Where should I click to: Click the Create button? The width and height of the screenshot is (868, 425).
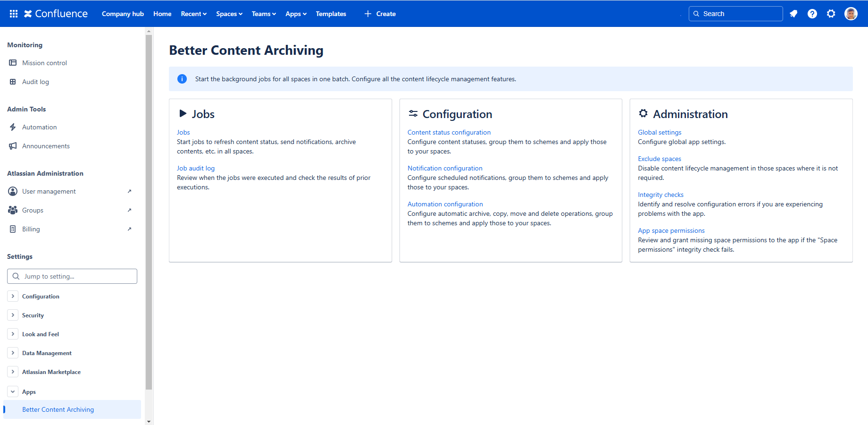[x=380, y=14]
